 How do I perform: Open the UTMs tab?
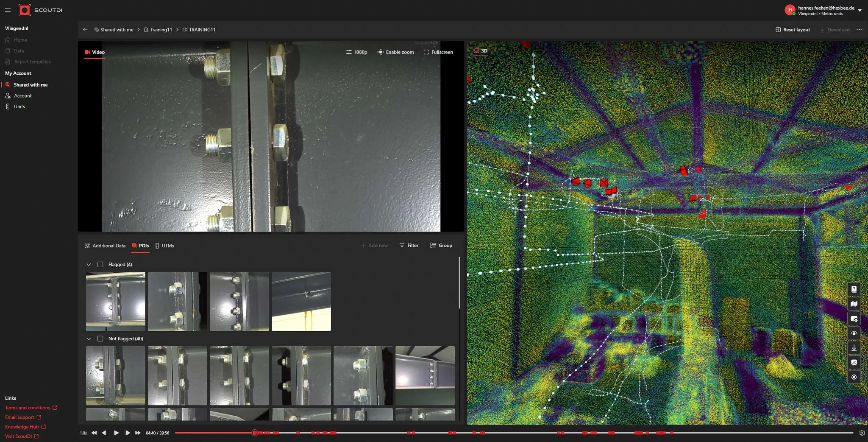tap(164, 246)
